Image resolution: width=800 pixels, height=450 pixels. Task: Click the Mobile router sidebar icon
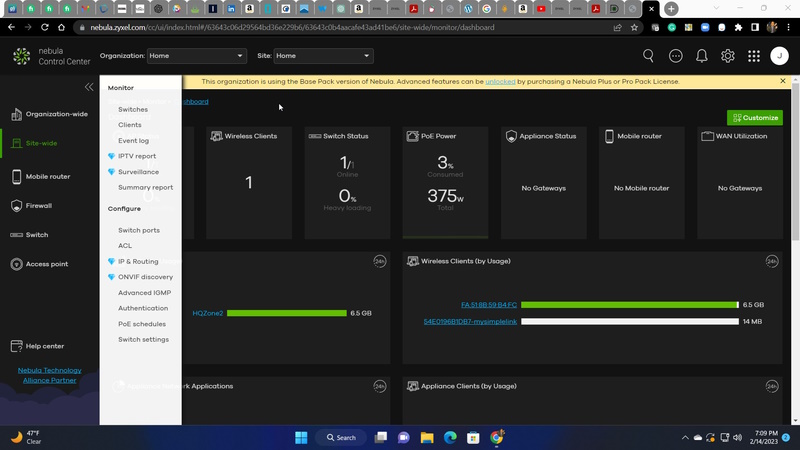click(16, 177)
